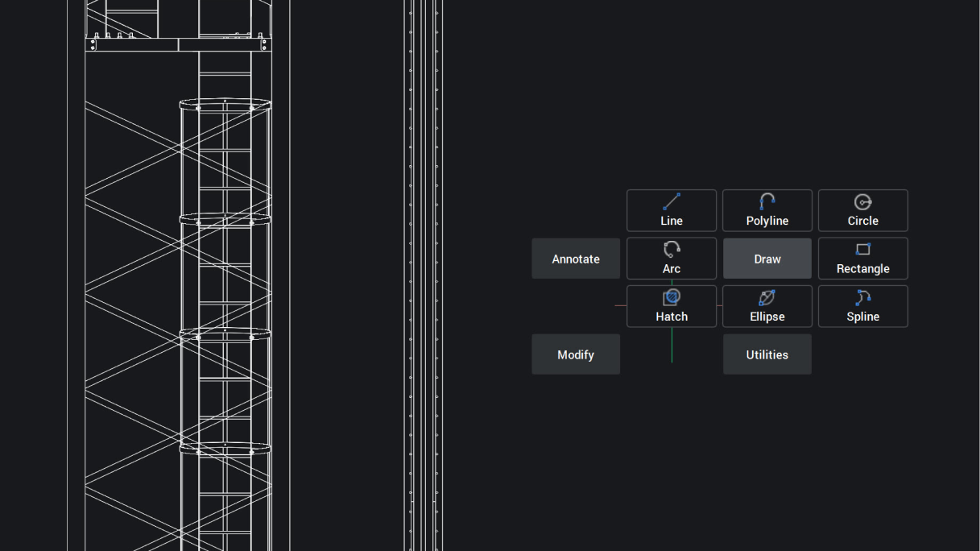Open the Annotate menu group
The height and width of the screenshot is (551, 980).
point(576,259)
